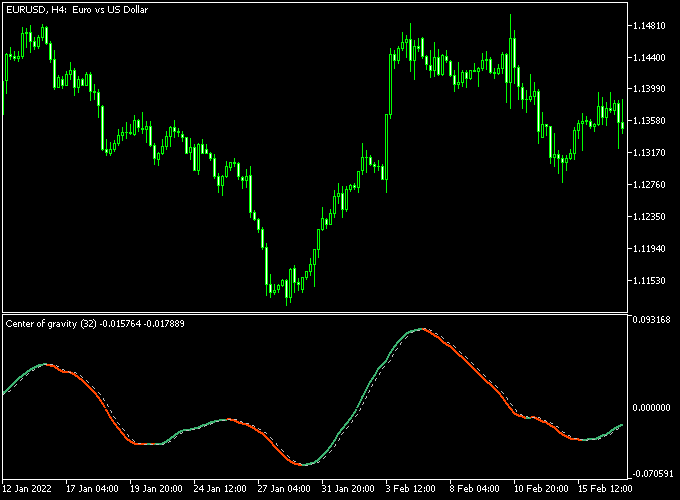The height and width of the screenshot is (500, 680).
Task: Click price level 1.14400 on the scale
Action: point(649,57)
